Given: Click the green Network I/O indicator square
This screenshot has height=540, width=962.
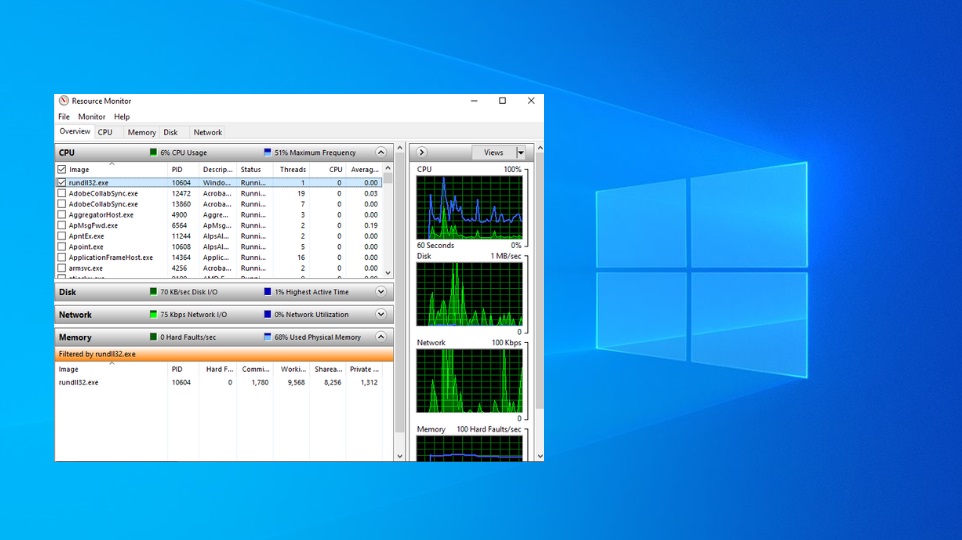Looking at the screenshot, I should pyautogui.click(x=153, y=314).
